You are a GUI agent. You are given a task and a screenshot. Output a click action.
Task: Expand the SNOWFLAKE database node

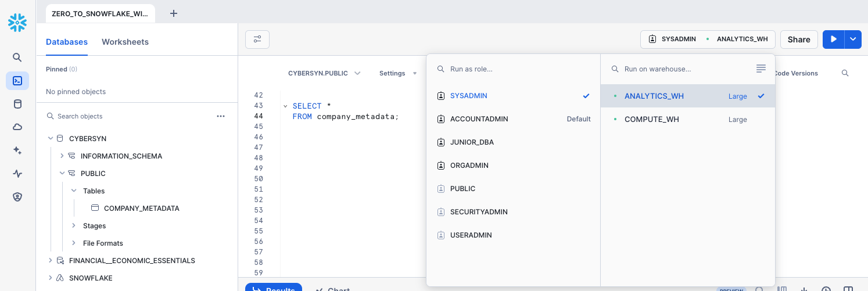pos(51,278)
